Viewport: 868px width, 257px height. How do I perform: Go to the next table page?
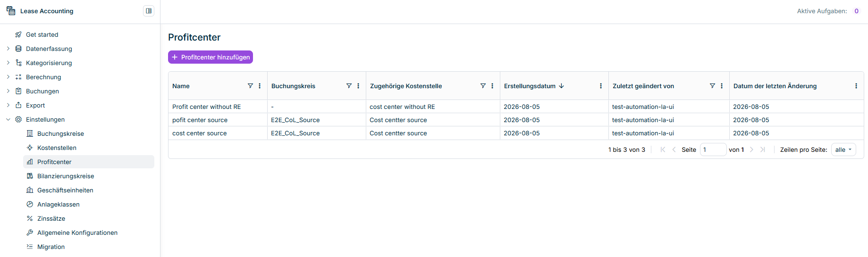(751, 149)
